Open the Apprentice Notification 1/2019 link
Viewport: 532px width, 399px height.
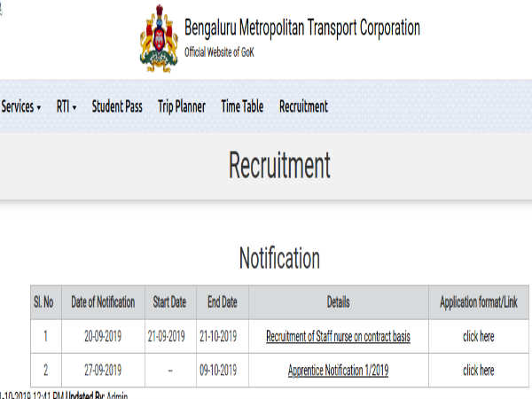(x=338, y=370)
